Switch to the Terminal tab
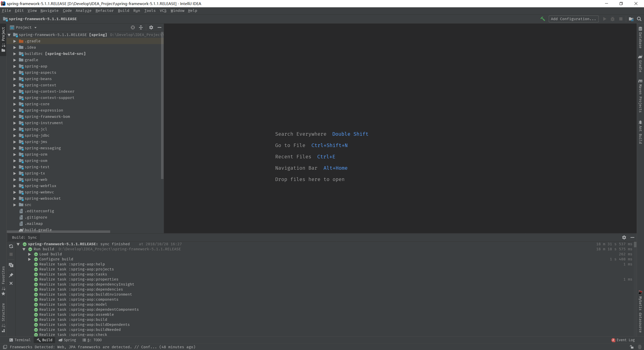The image size is (644, 350). (x=20, y=340)
